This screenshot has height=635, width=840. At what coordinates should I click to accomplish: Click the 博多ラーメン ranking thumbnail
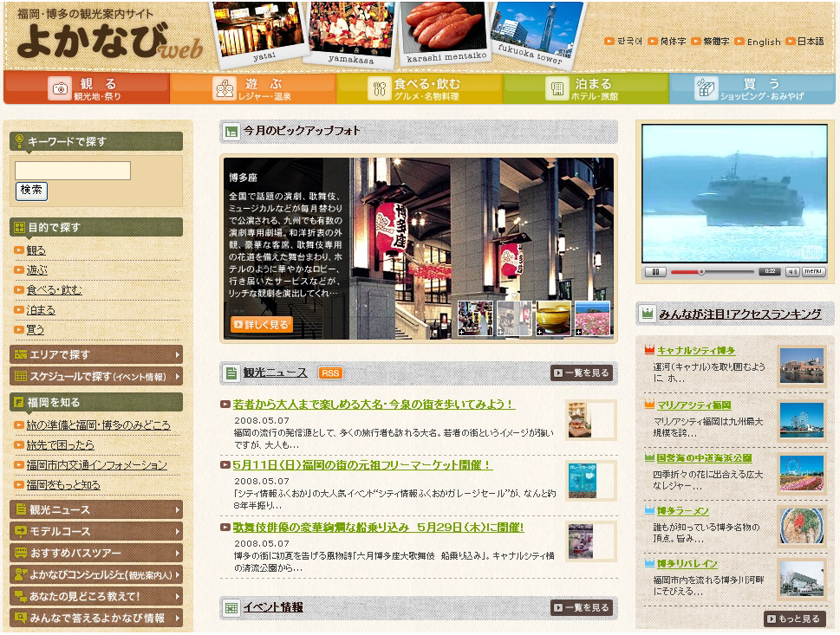click(x=802, y=526)
